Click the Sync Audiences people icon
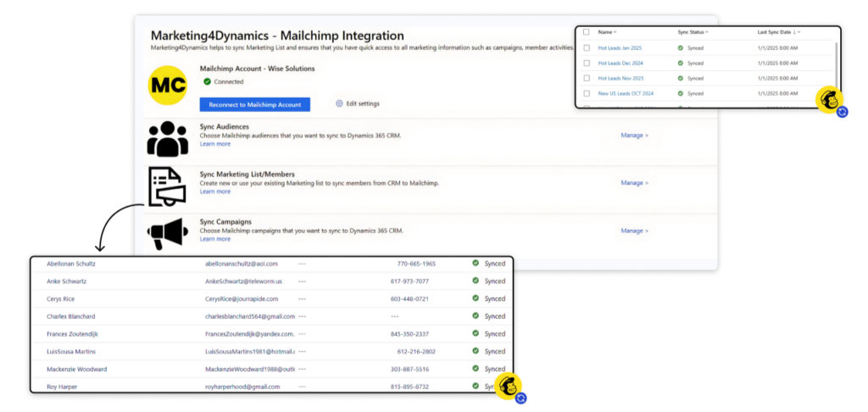The image size is (868, 412). click(x=168, y=138)
